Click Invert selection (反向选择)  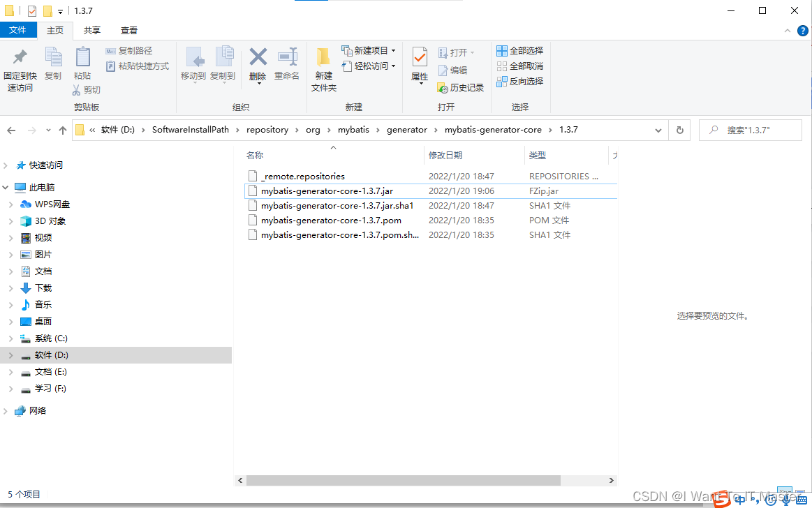click(520, 81)
